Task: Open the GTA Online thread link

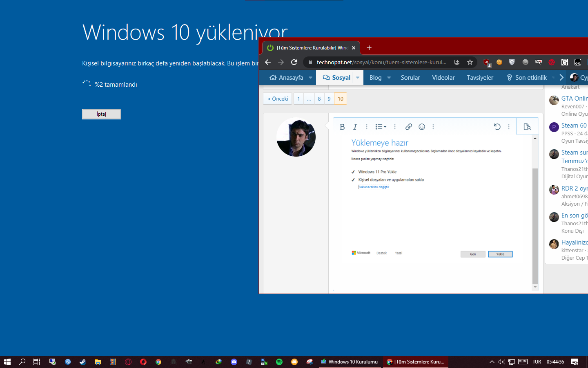Action: (x=575, y=99)
